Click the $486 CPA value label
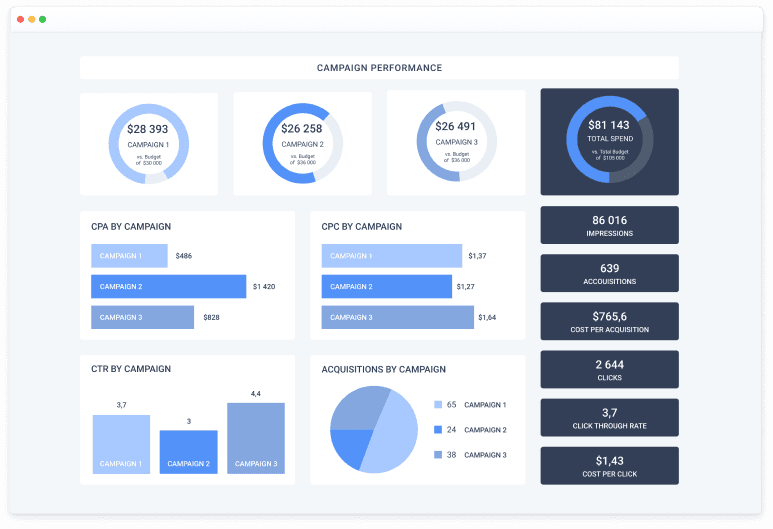Screen dimensions: 773x529 tap(184, 256)
